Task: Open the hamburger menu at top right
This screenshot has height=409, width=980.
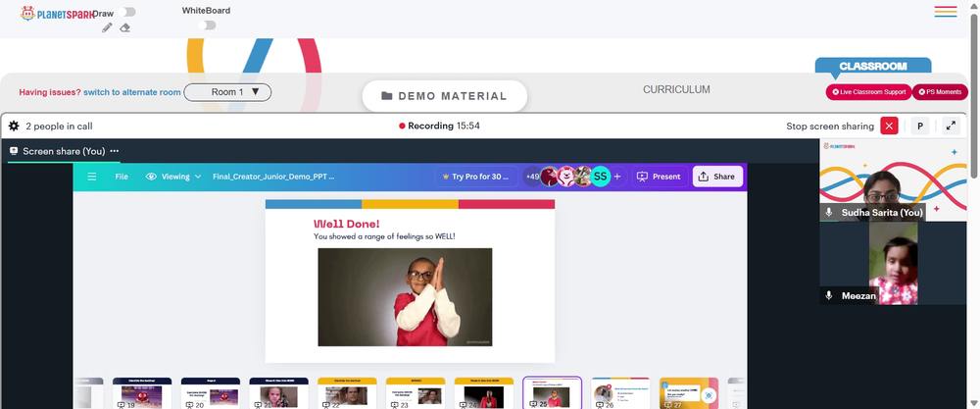Action: pos(946,11)
